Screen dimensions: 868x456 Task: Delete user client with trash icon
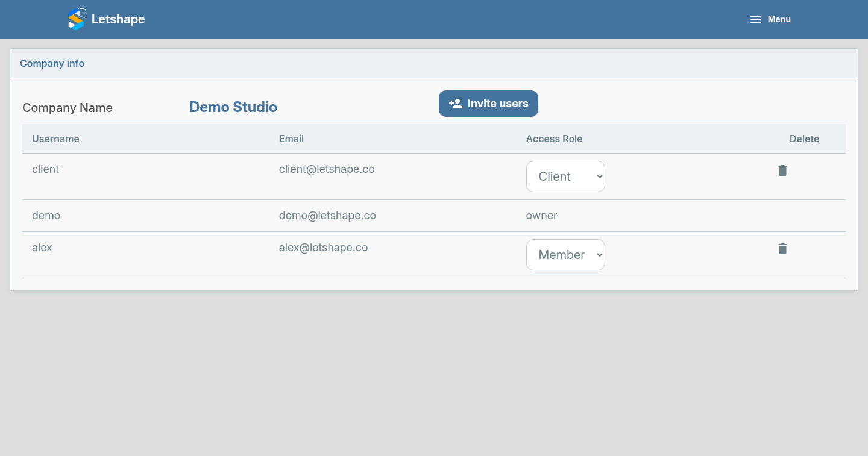pos(782,170)
